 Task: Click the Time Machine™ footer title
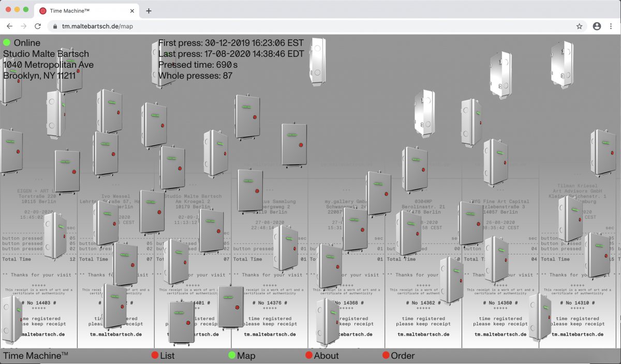36,356
